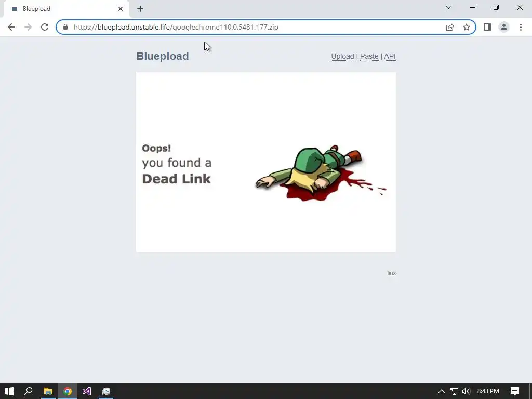Screen dimensions: 532x399
Task: Click the greyed-out forward navigation arrow
Action: (x=28, y=27)
